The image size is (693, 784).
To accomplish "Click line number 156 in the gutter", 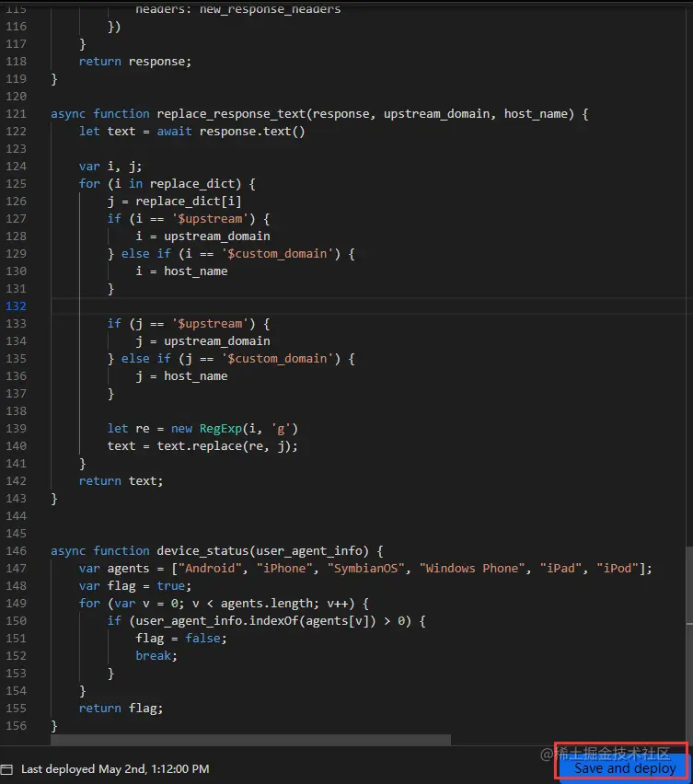I will pos(16,726).
